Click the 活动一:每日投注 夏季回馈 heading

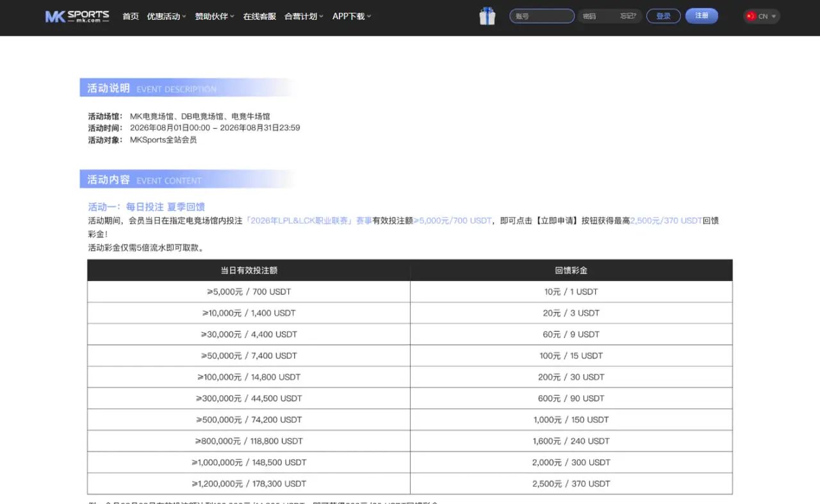point(146,207)
